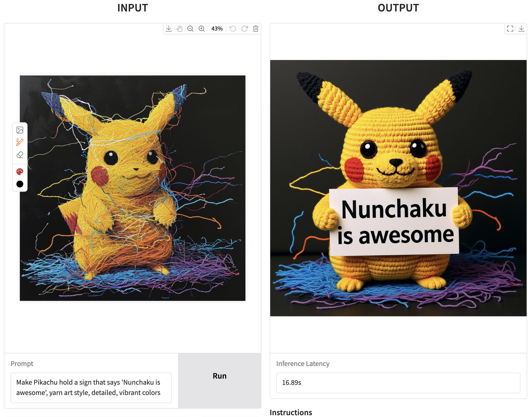The height and width of the screenshot is (417, 532).
Task: Zoom in on the input canvas
Action: click(x=202, y=29)
